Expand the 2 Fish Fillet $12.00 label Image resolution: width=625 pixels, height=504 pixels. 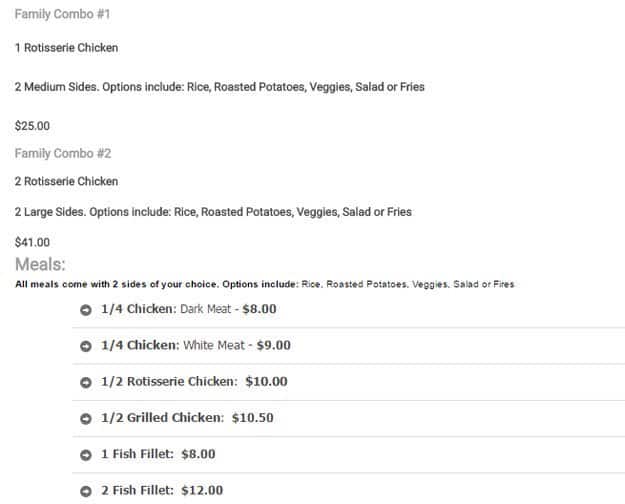pyautogui.click(x=162, y=490)
